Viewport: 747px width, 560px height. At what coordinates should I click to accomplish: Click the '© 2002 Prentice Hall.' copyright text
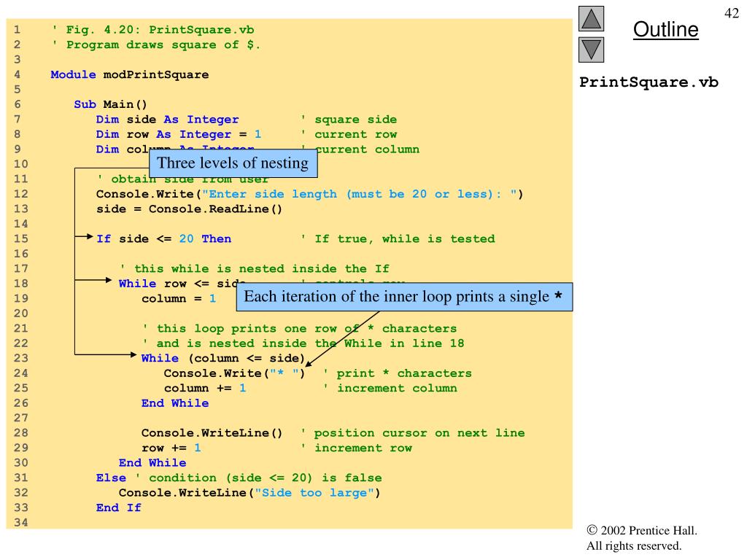click(642, 531)
